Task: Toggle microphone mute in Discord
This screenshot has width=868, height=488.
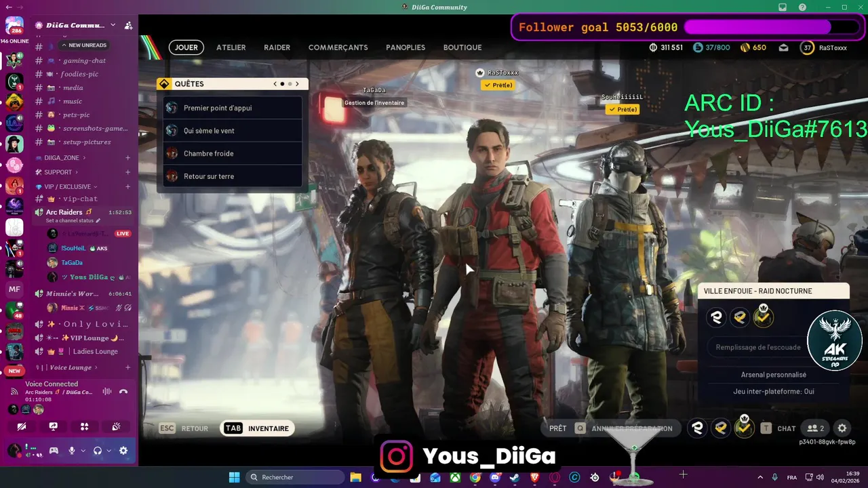Action: point(71,450)
